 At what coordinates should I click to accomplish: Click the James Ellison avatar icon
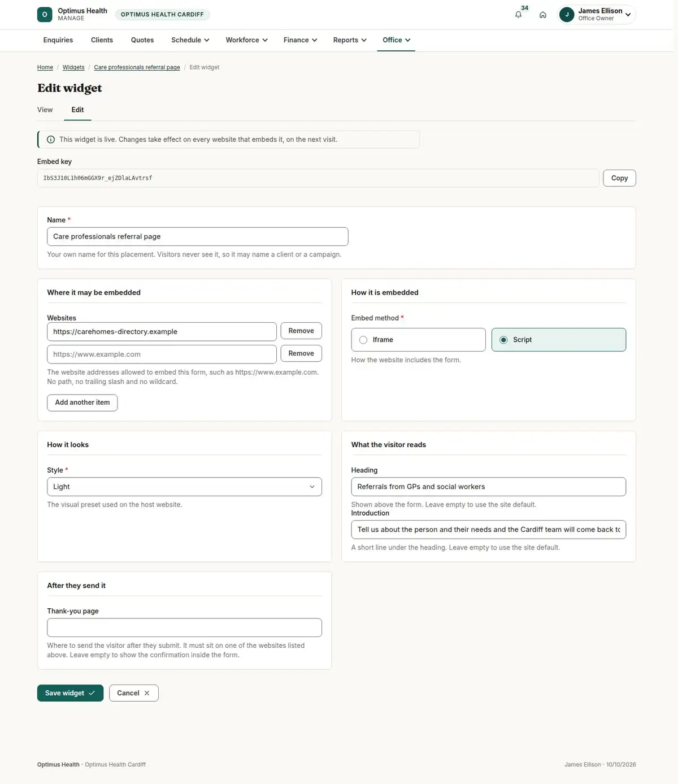567,15
